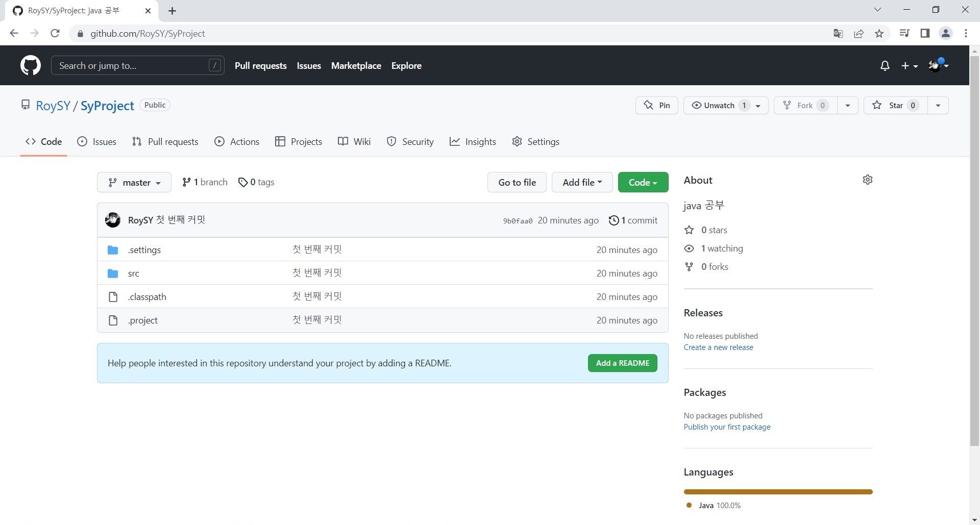
Task: Click the gear icon in About section
Action: click(x=868, y=180)
